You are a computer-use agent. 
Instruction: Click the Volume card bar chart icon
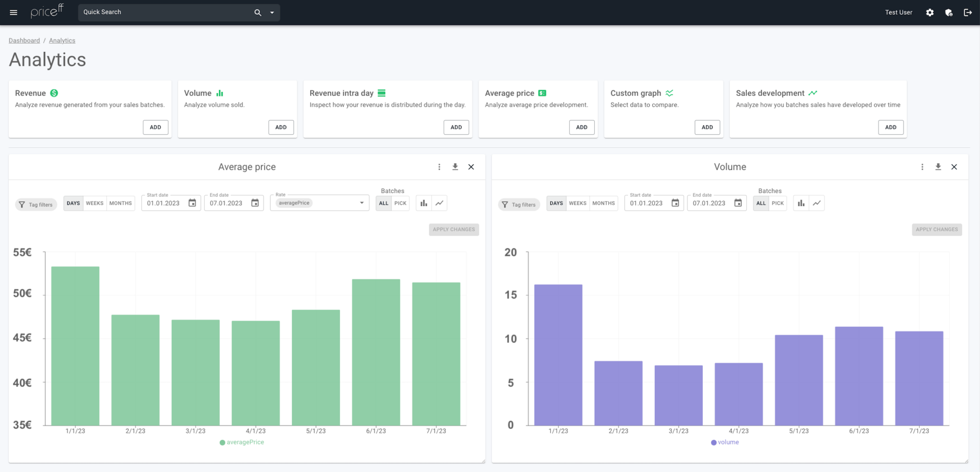(x=220, y=93)
